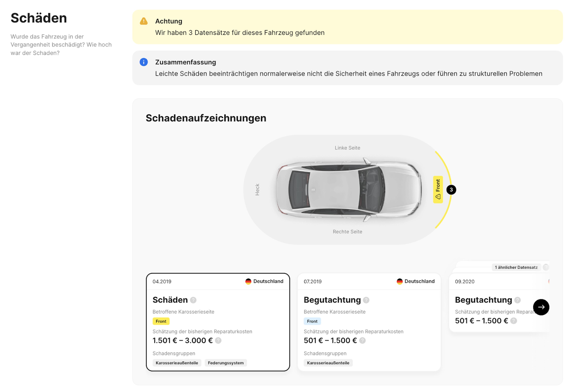The height and width of the screenshot is (392, 574).
Task: Open the help icon near the 07.2019 repair cost estimate
Action: click(x=362, y=340)
